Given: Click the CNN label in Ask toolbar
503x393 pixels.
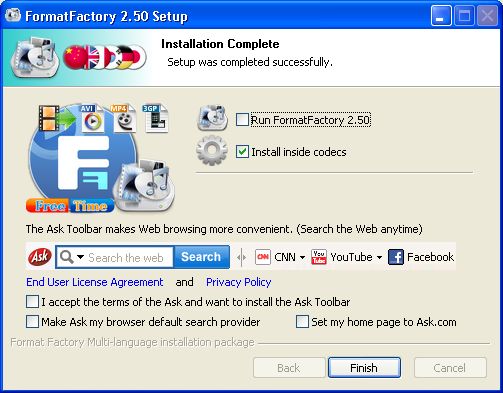Looking at the screenshot, I should 285,257.
